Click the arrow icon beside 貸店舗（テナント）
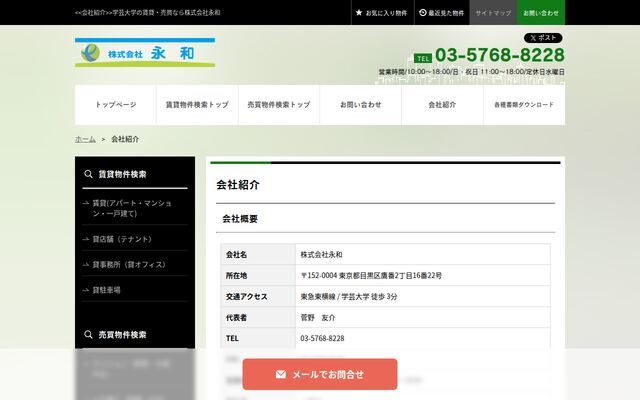Screen dimensions: 640x400 [86, 239]
